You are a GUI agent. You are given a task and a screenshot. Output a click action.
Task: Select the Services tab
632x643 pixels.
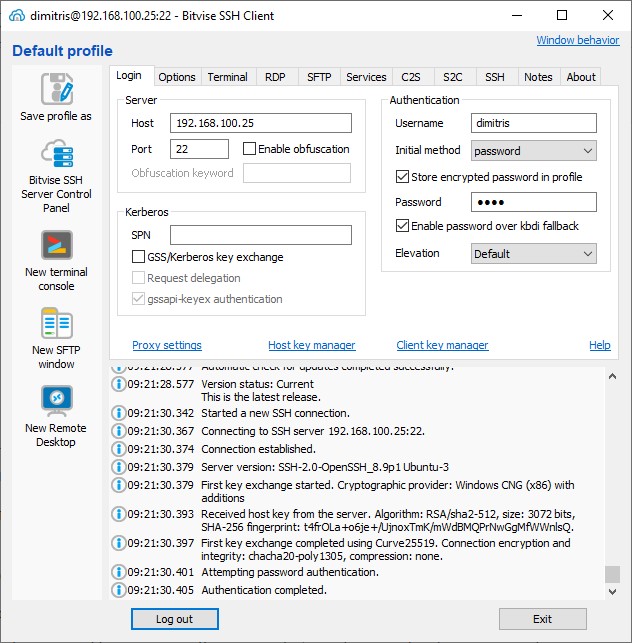(366, 77)
